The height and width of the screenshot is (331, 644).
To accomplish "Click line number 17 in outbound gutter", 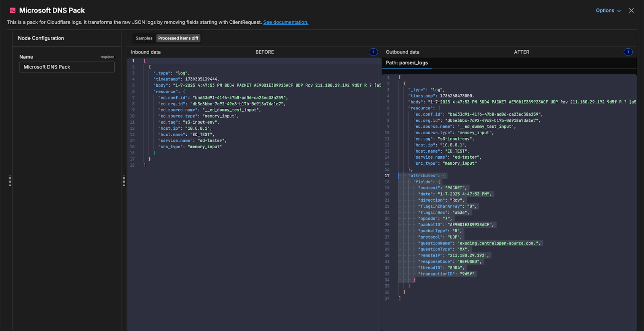I will coord(387,176).
